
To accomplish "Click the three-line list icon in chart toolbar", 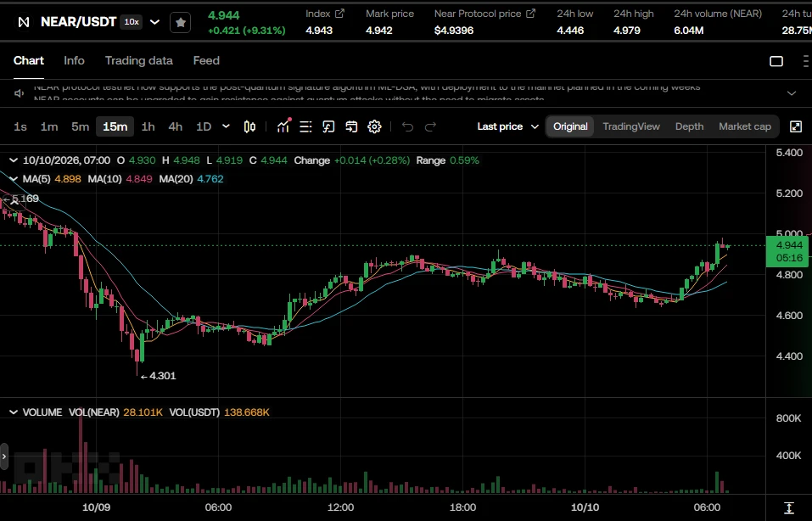I will click(x=305, y=126).
